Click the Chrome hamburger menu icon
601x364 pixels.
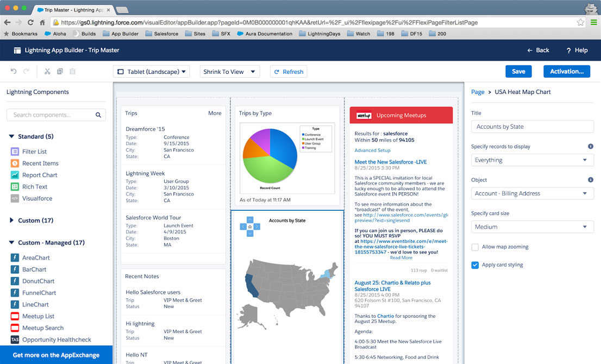(x=593, y=23)
